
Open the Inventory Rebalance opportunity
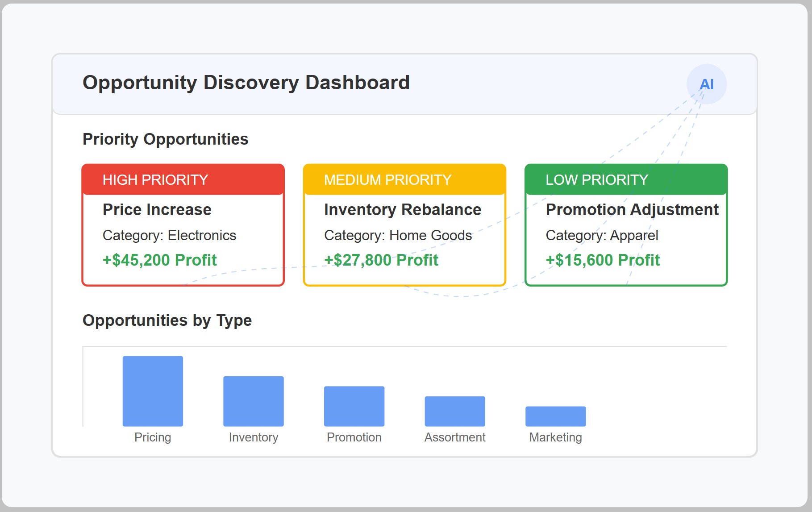coord(403,209)
